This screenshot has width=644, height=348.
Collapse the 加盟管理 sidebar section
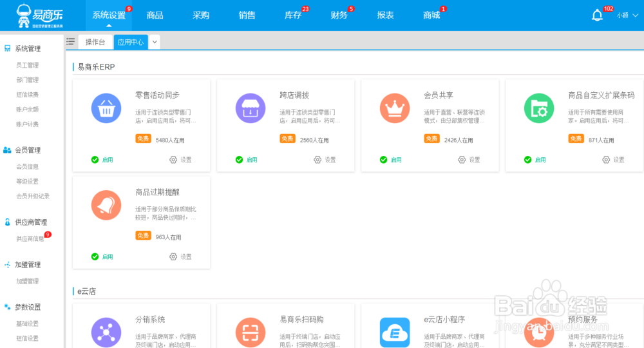pos(28,265)
